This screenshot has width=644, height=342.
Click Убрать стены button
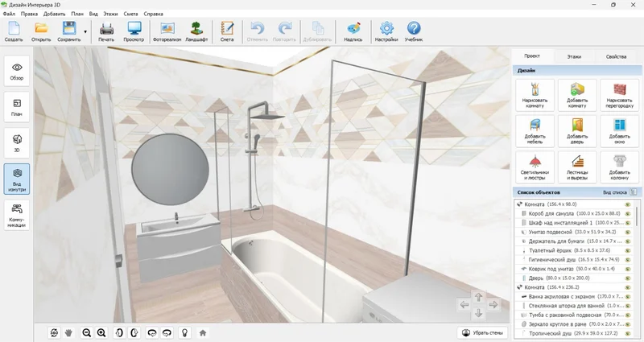coord(482,332)
